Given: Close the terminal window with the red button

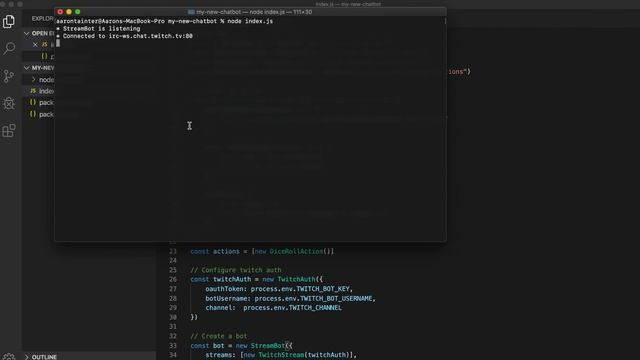Looking at the screenshot, I should (x=60, y=12).
